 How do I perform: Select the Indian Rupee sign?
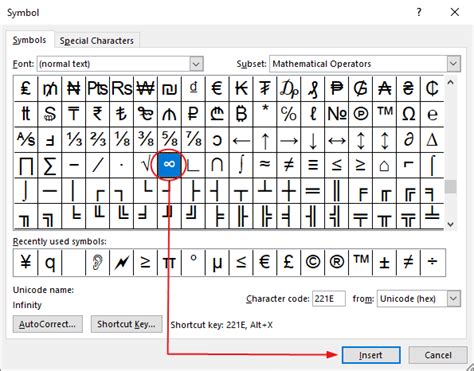(x=97, y=114)
